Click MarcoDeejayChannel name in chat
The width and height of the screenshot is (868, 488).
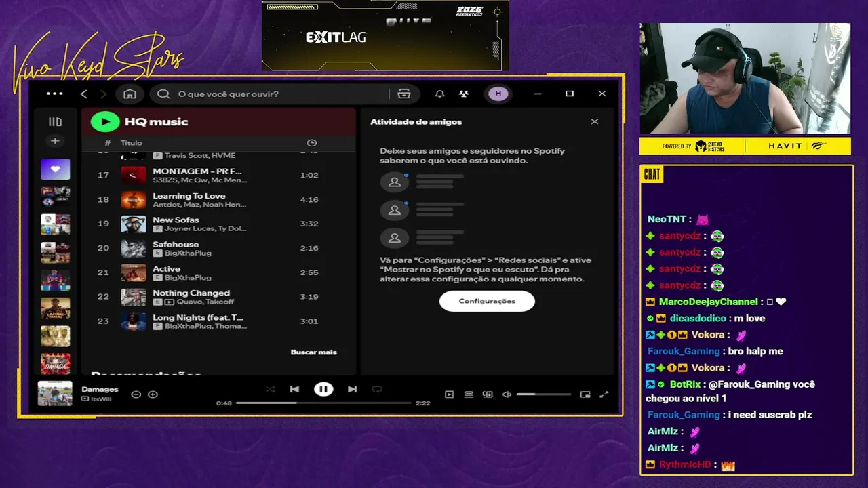point(708,302)
